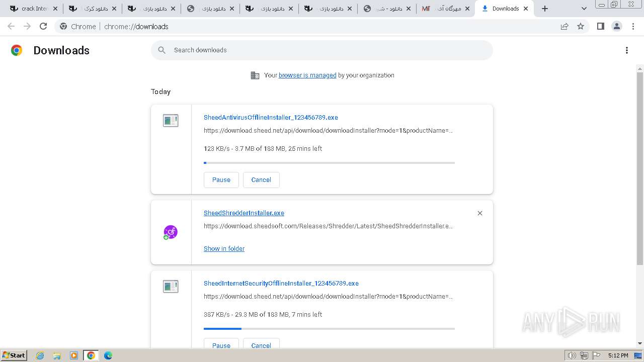Open the profile avatar icon
Viewport: 644px width, 362px height.
[x=617, y=26]
